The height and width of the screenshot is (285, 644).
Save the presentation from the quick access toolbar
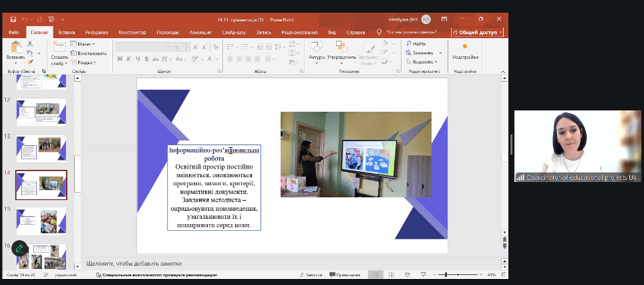point(14,19)
